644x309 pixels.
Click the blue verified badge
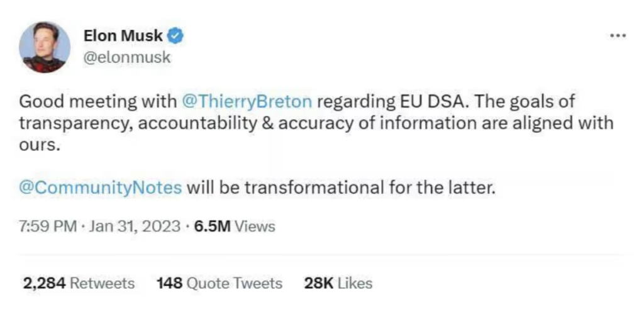tap(177, 35)
